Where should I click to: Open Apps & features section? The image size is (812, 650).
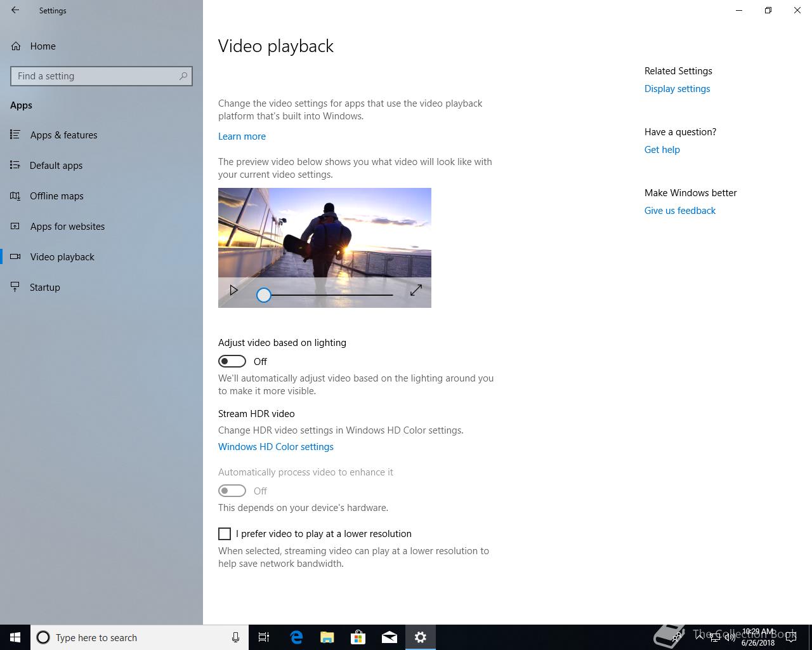[x=63, y=135]
